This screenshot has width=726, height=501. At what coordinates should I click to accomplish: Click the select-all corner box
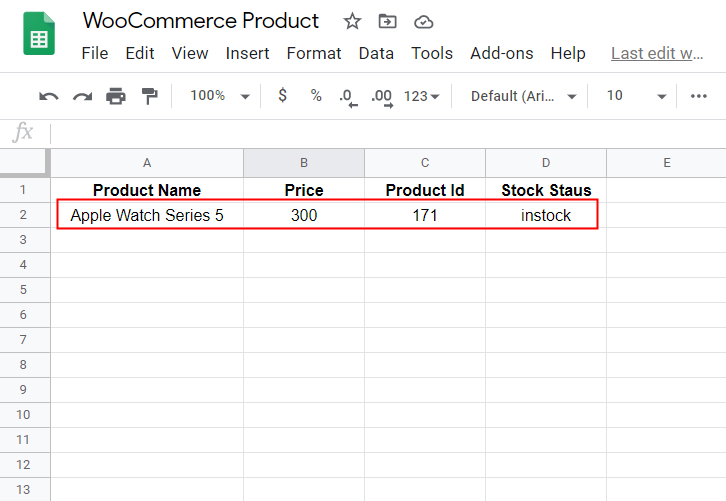coord(25,163)
